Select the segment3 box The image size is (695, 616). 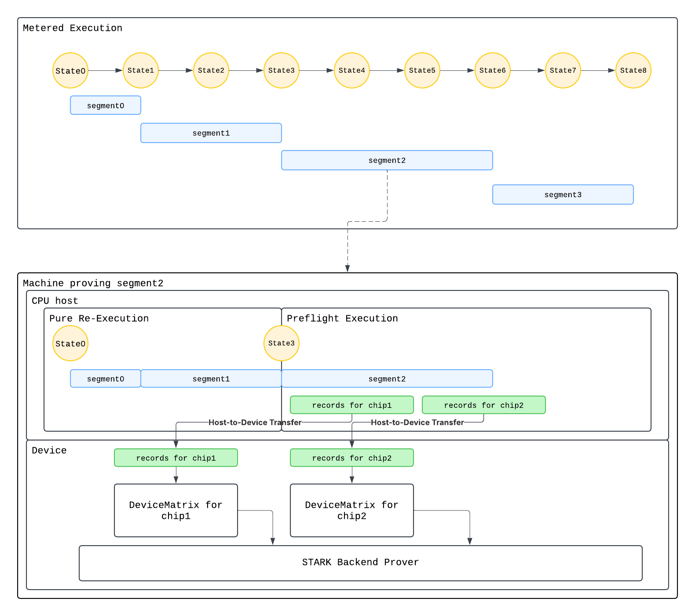(x=563, y=194)
